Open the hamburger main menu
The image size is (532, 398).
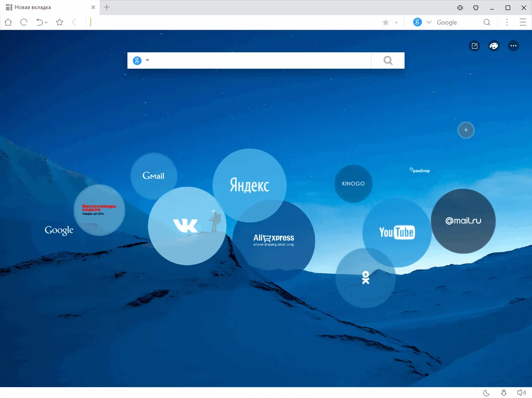[x=523, y=22]
